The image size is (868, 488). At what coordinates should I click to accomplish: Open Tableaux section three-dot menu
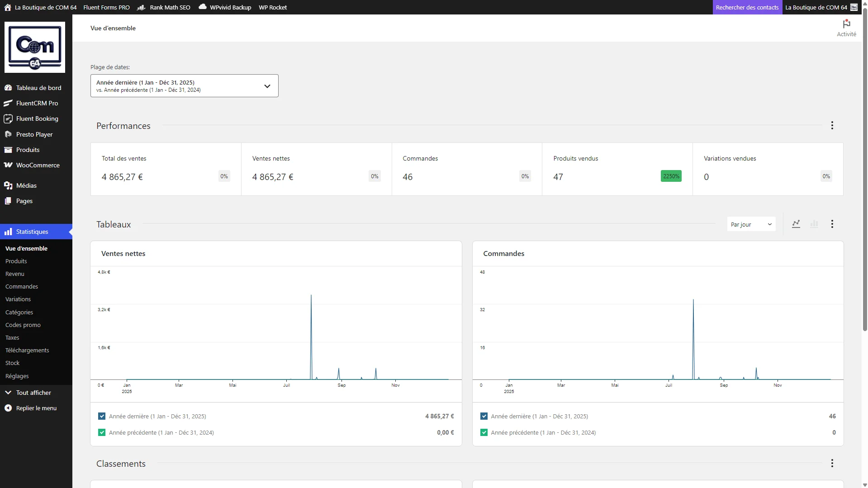(832, 224)
